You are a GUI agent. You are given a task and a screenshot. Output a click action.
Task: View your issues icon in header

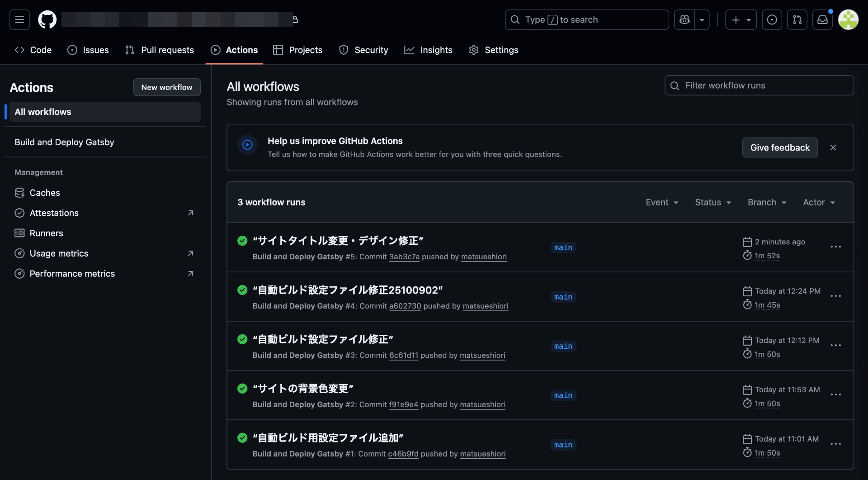pyautogui.click(x=772, y=19)
